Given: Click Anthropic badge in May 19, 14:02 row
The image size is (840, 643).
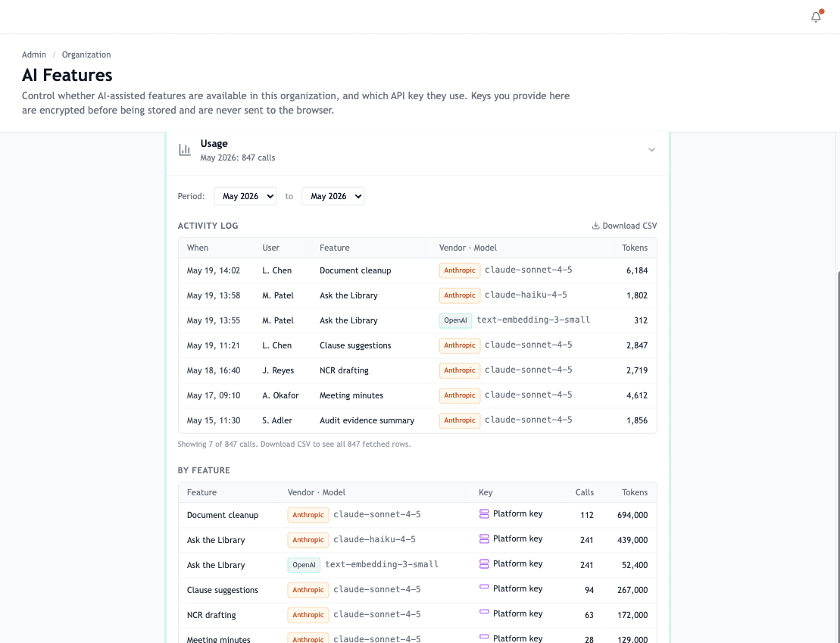Looking at the screenshot, I should pos(460,270).
